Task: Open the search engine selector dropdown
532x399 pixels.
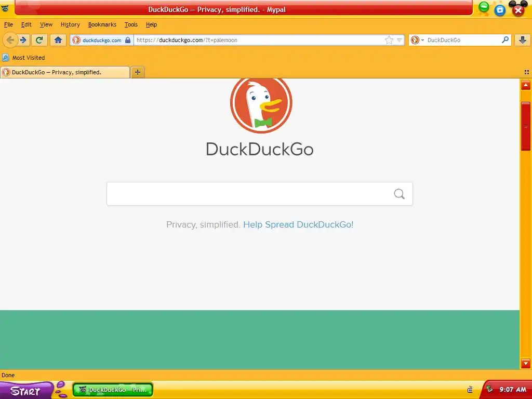Action: click(x=417, y=40)
